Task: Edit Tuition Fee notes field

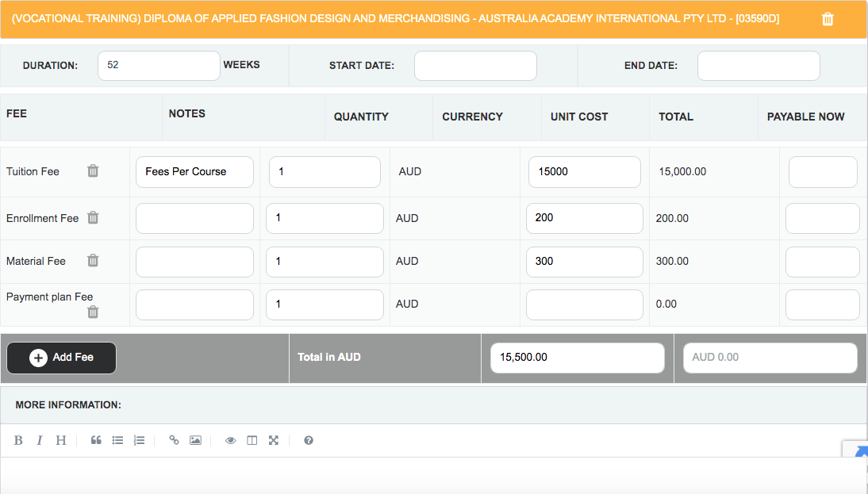Action: coord(195,171)
